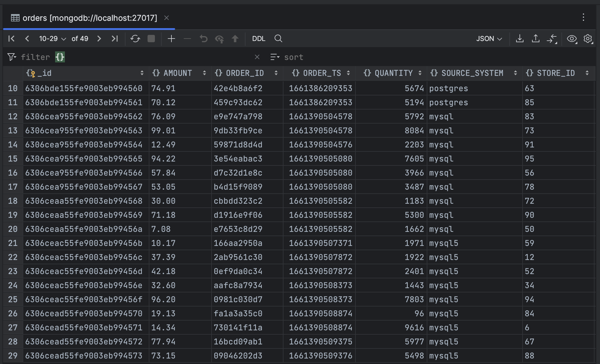The height and width of the screenshot is (364, 600).
Task: Select STORE_ID cell 56
Action: click(x=558, y=173)
